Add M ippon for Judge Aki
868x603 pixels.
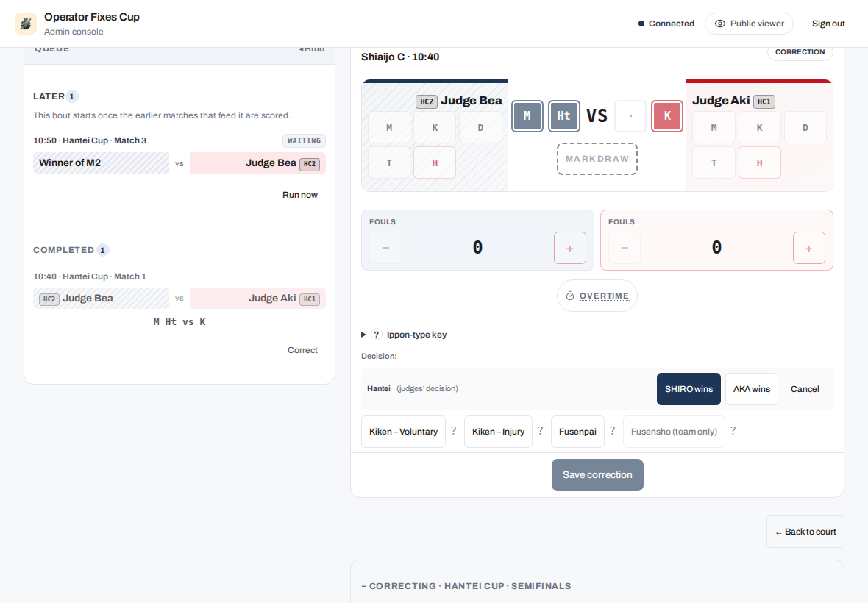tap(714, 127)
